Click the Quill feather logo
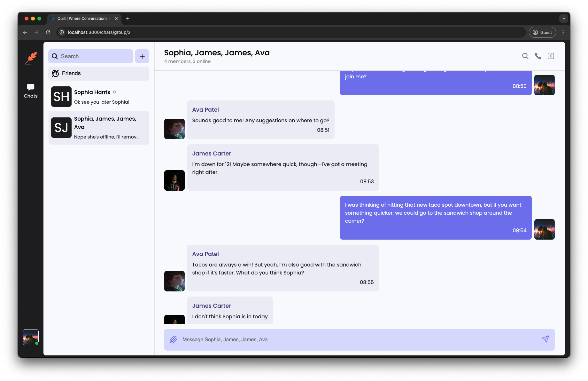The width and height of the screenshot is (588, 381). point(31,58)
